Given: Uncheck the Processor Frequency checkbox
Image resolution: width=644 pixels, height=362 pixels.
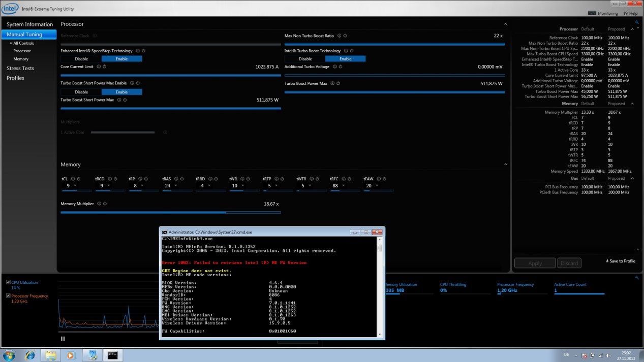Looking at the screenshot, I should click(8, 295).
